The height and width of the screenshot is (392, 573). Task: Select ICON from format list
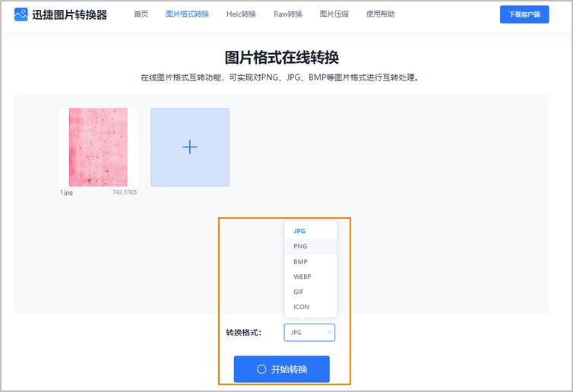311,307
